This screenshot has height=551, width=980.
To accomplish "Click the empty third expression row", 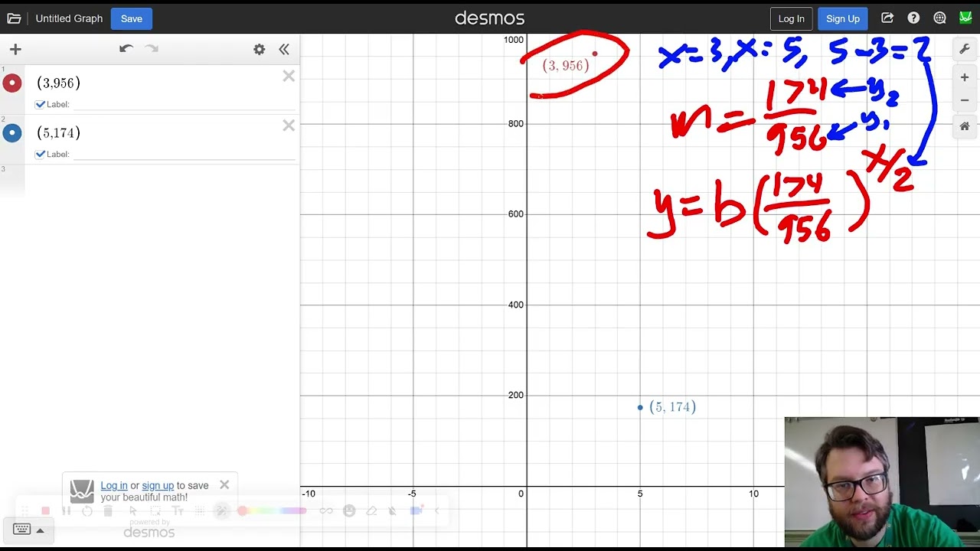I will point(150,179).
